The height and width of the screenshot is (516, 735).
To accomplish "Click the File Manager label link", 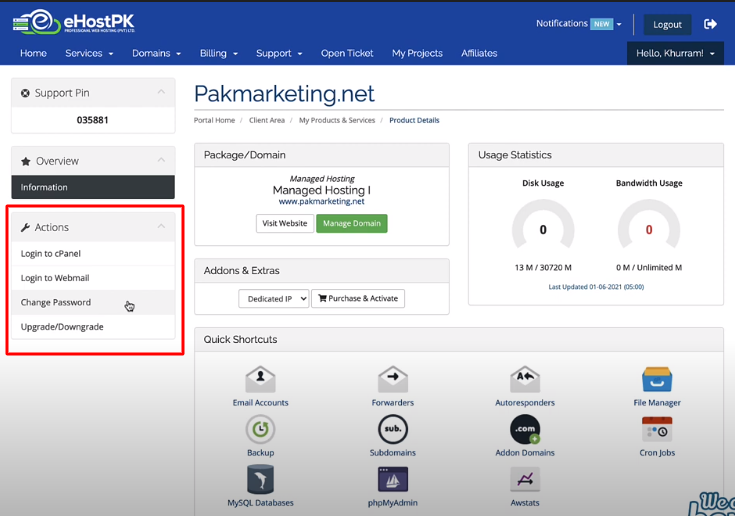I will coord(657,403).
